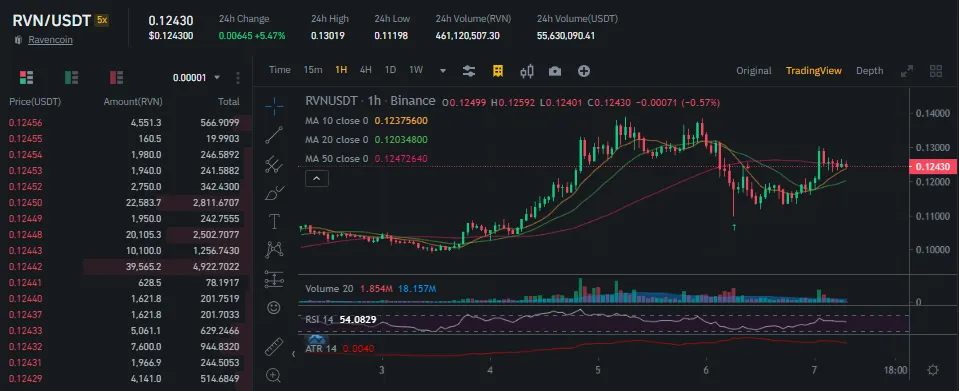
Task: Select the brush drawing tool
Action: (x=274, y=193)
